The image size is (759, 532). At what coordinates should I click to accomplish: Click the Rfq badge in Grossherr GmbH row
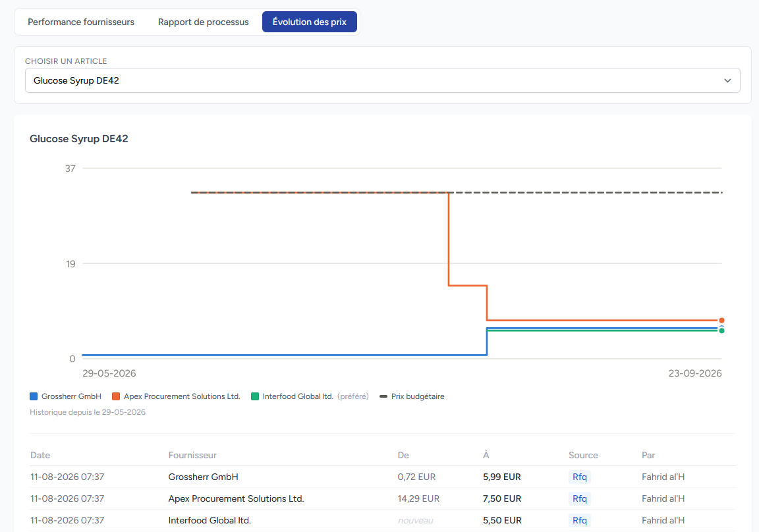pyautogui.click(x=579, y=477)
